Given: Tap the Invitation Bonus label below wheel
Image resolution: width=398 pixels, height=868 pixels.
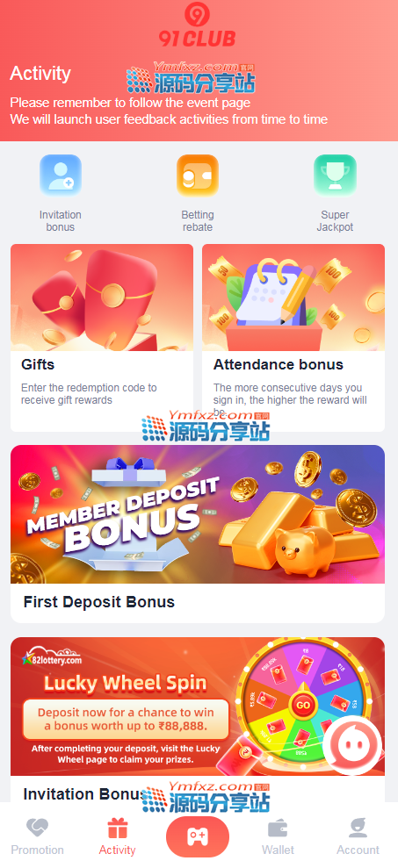Looking at the screenshot, I should click(x=83, y=794).
